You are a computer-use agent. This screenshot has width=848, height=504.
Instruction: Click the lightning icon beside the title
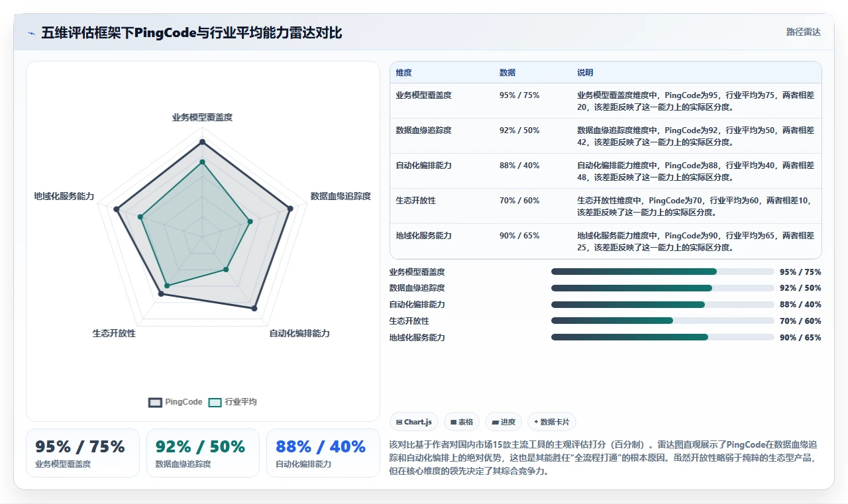click(32, 33)
